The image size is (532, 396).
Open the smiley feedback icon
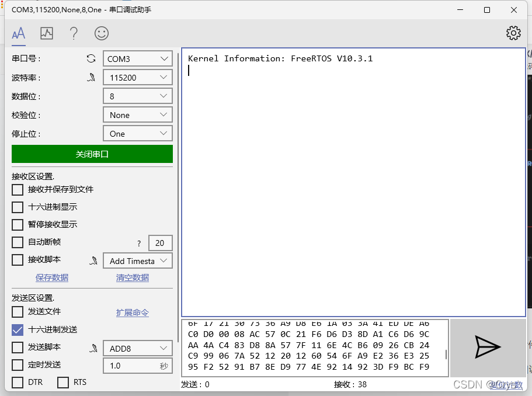(102, 33)
